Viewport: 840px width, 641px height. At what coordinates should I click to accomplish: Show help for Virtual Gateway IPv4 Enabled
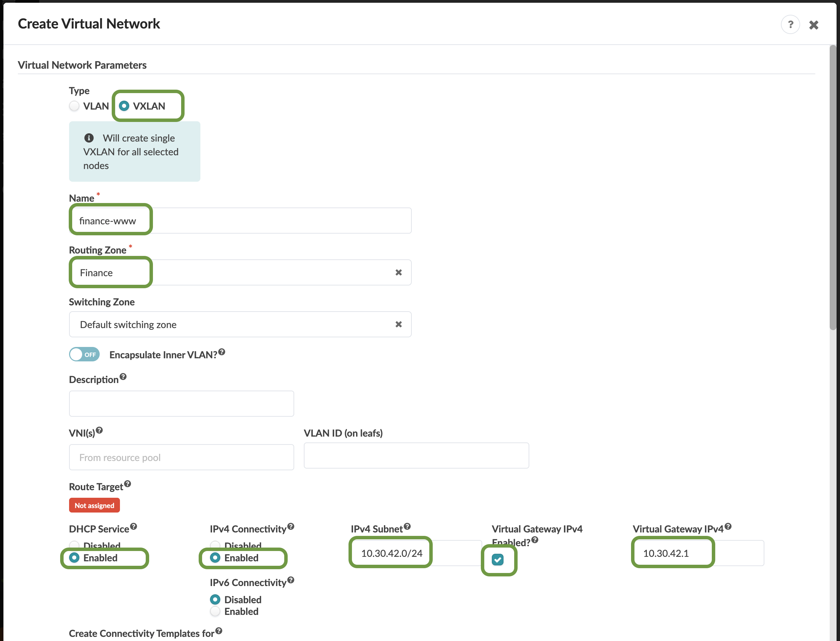[535, 540]
